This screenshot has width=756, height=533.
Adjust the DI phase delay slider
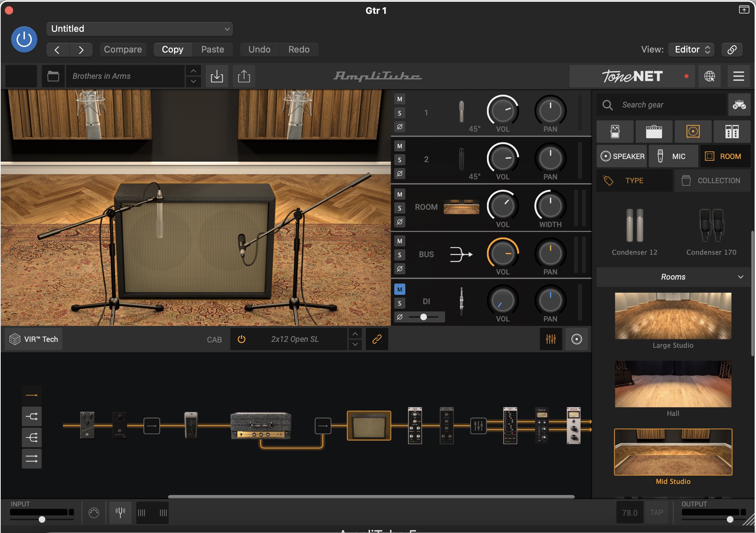click(423, 317)
